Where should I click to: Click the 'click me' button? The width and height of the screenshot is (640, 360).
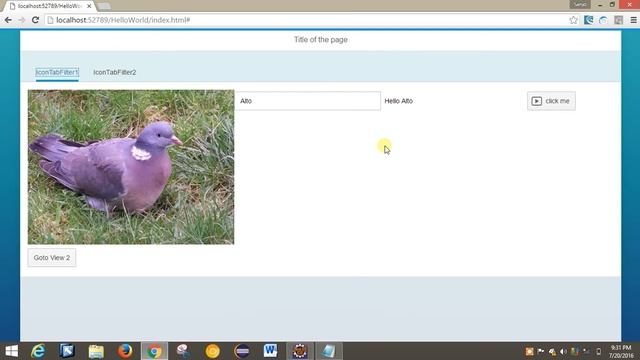point(551,101)
